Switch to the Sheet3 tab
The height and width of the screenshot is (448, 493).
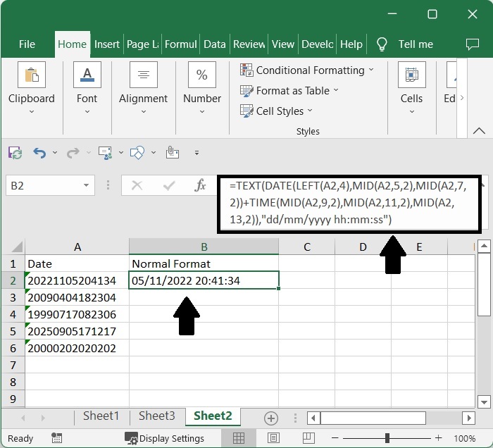point(156,416)
